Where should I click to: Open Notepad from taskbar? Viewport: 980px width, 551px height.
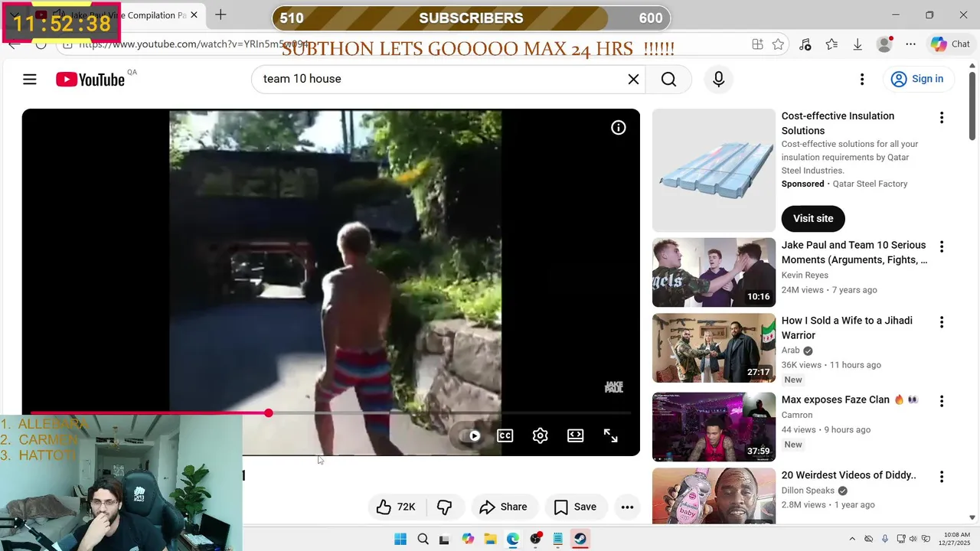click(x=558, y=539)
